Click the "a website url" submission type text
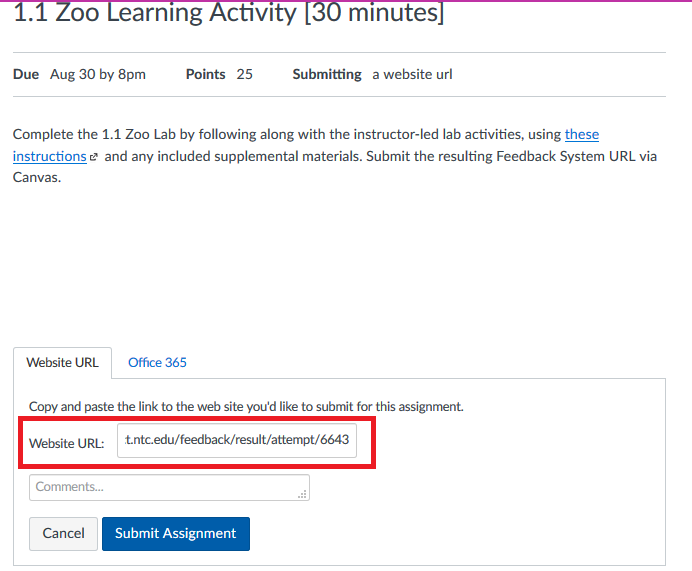Image resolution: width=692 pixels, height=571 pixels. click(x=412, y=74)
